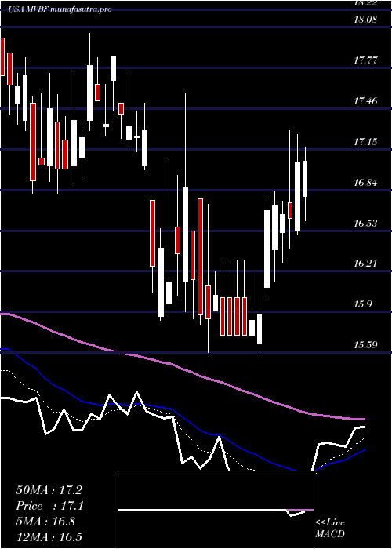Click the <<Live MACD label

[330, 528]
